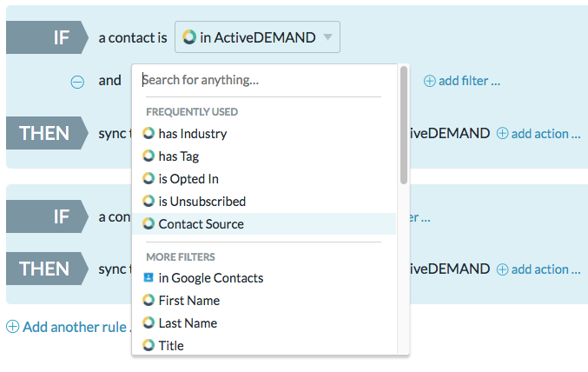Click the icon beside 'Title'
This screenshot has width=588, height=372.
149,345
